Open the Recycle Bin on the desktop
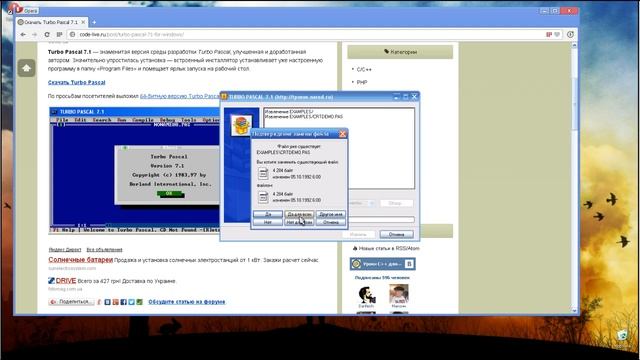 point(622,337)
